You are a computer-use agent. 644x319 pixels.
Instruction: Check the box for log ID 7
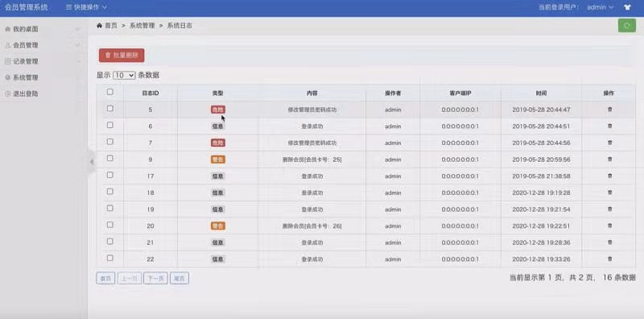[x=110, y=142]
